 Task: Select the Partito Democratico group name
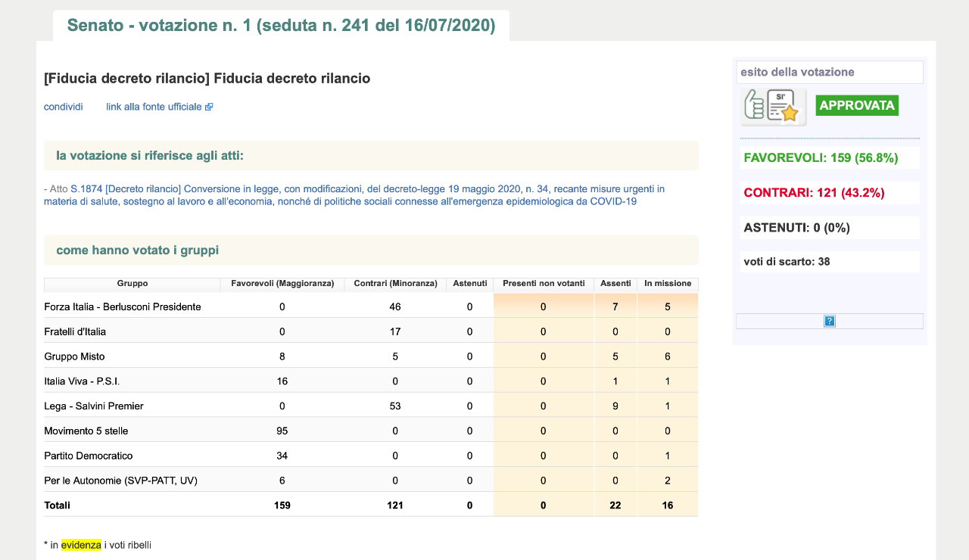(x=89, y=456)
